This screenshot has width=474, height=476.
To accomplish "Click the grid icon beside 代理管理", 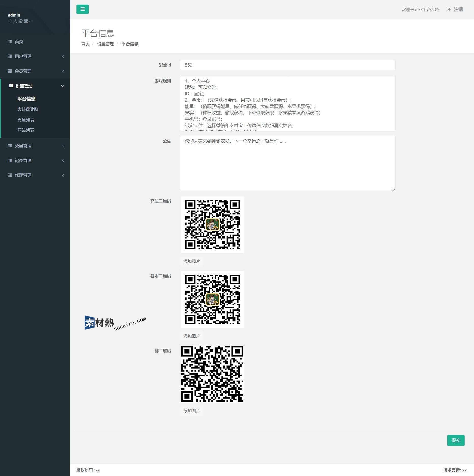I will (10, 175).
